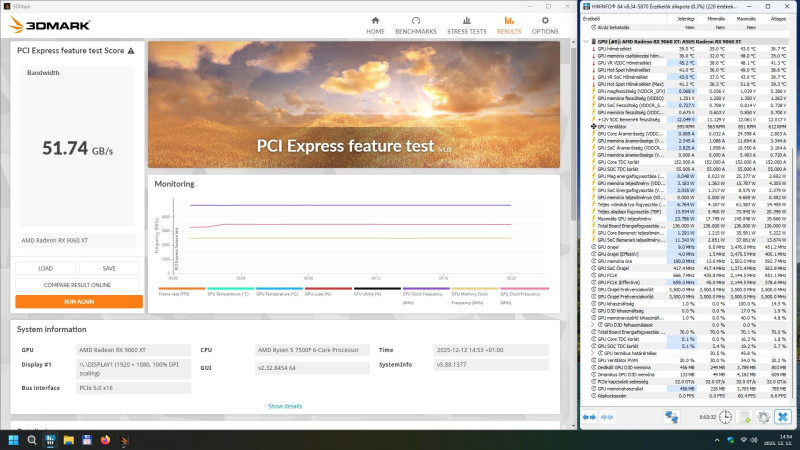Click the LOAD button
Viewport: 800px width, 450px height.
tap(45, 268)
